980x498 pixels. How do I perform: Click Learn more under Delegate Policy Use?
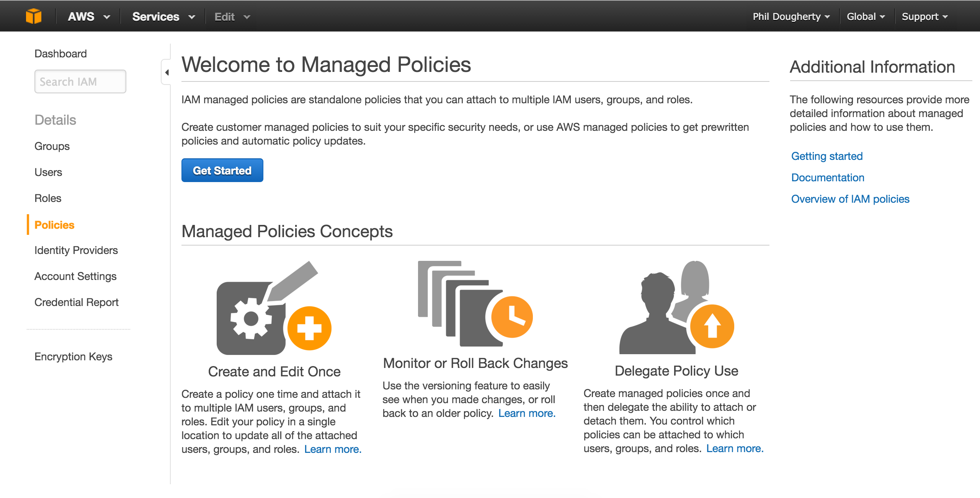click(x=735, y=448)
